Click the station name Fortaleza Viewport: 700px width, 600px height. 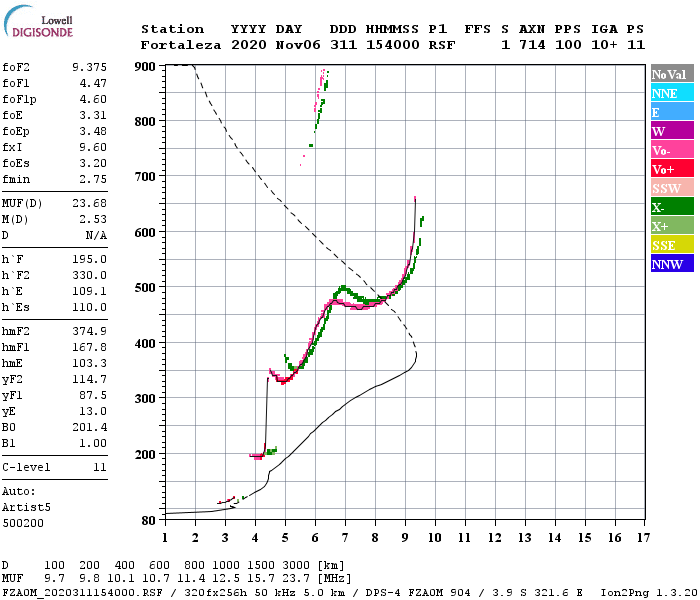point(181,45)
